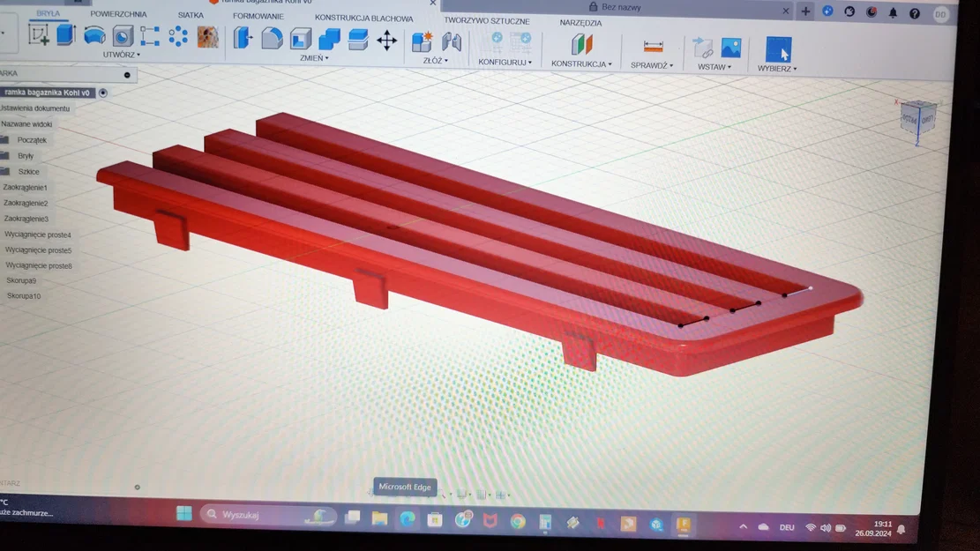Viewport: 980px width, 551px height.
Task: Switch to the FORMOWANIE tab
Action: (x=258, y=16)
